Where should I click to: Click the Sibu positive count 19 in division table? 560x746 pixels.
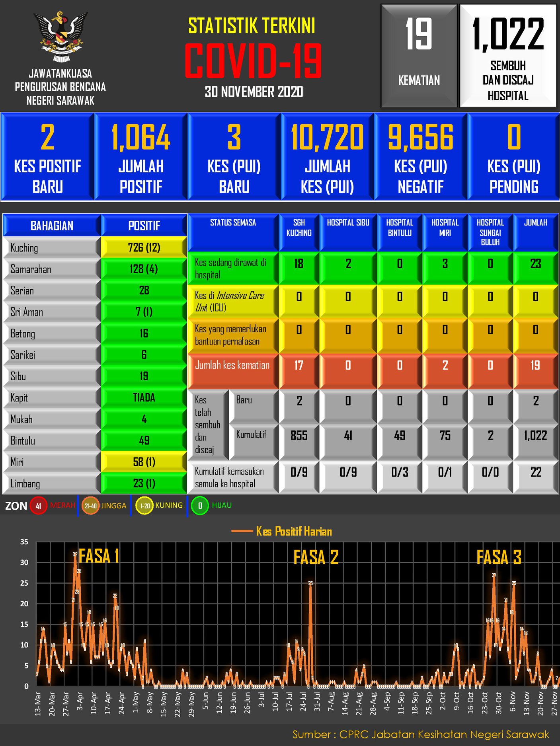point(144,376)
